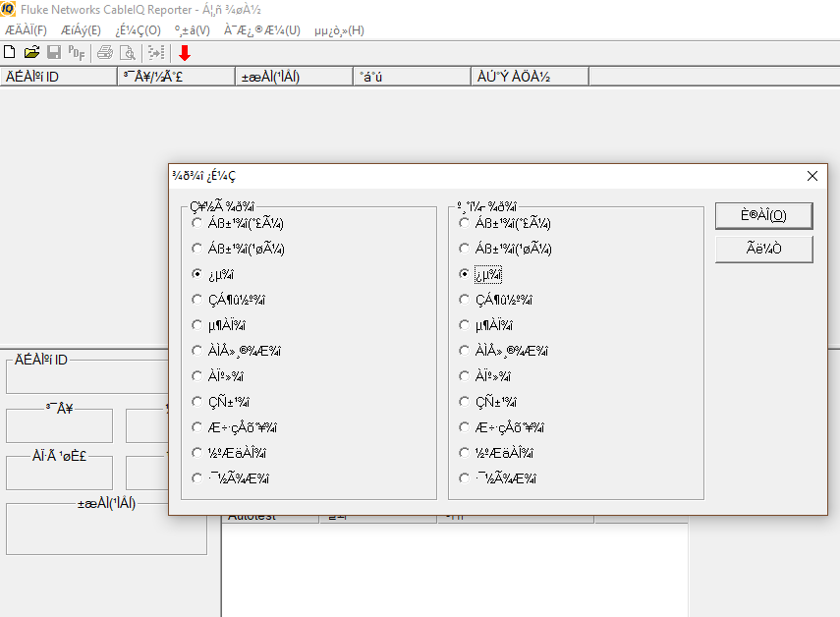Click the 'ÀÚ°Ý ÀÖÀ½' column header

click(x=530, y=77)
